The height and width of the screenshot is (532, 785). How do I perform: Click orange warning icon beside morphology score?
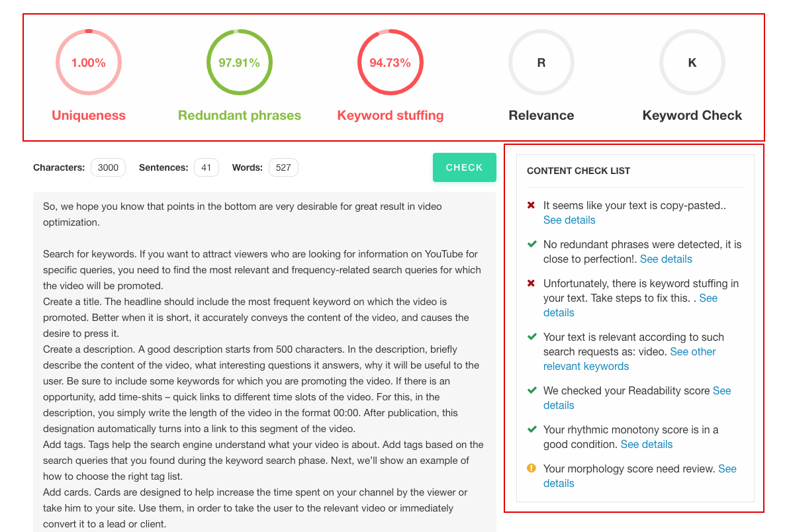531,468
